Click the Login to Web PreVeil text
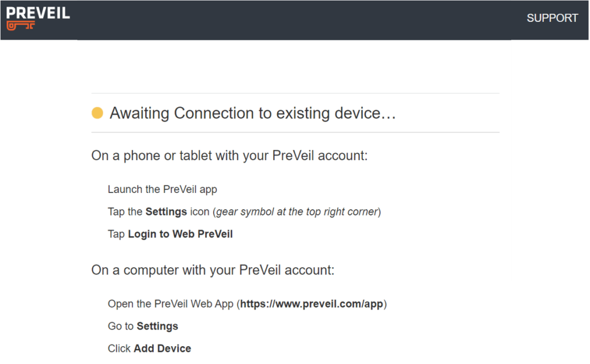The width and height of the screenshot is (590, 364). pos(180,234)
